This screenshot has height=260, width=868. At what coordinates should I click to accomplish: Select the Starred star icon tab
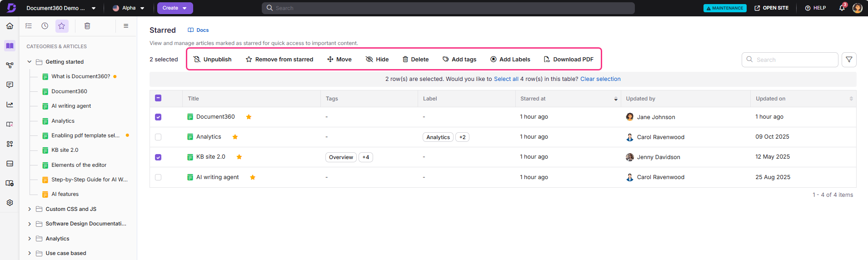click(62, 26)
